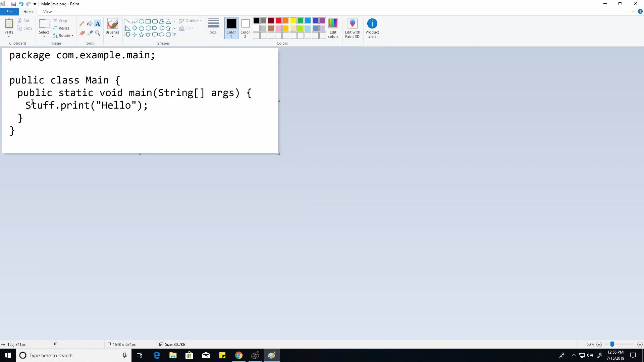This screenshot has width=644, height=362.
Task: Select the Fill with color tool
Action: click(x=90, y=23)
